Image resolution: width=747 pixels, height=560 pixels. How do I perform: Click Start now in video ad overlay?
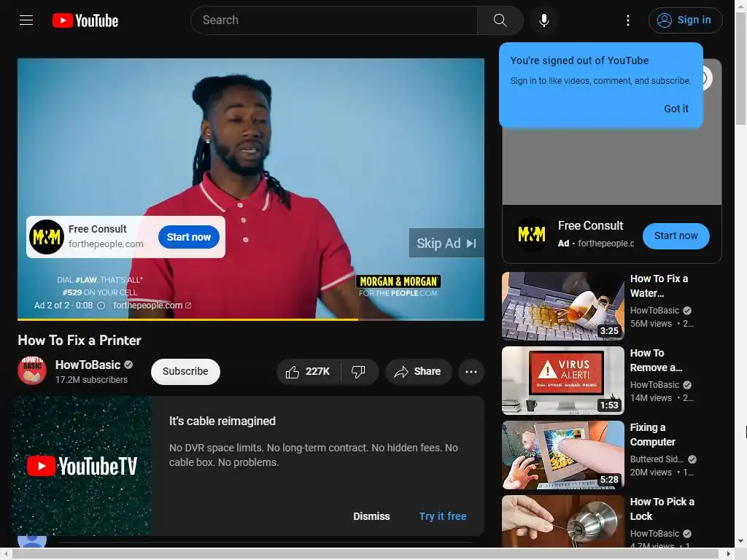(189, 237)
